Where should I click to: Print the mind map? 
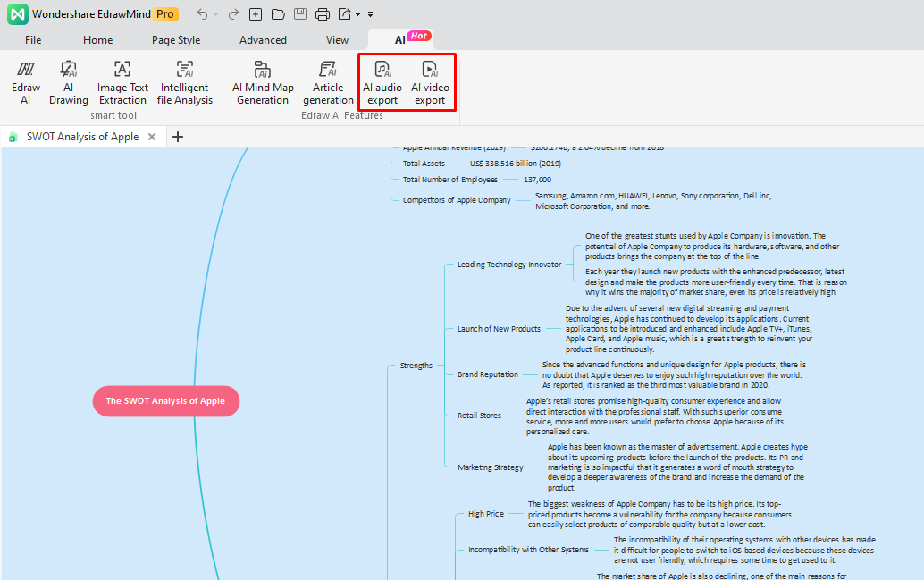(x=323, y=14)
